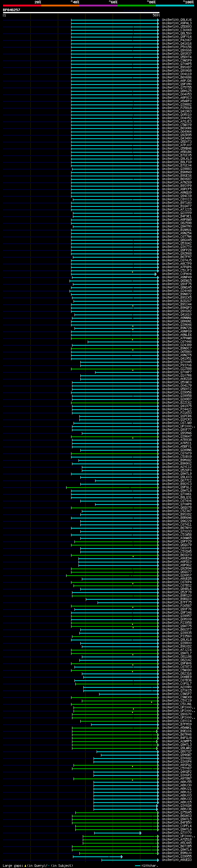Click the purple ~60% identity legend segment
This screenshot has height=868, width=197.
99,6
